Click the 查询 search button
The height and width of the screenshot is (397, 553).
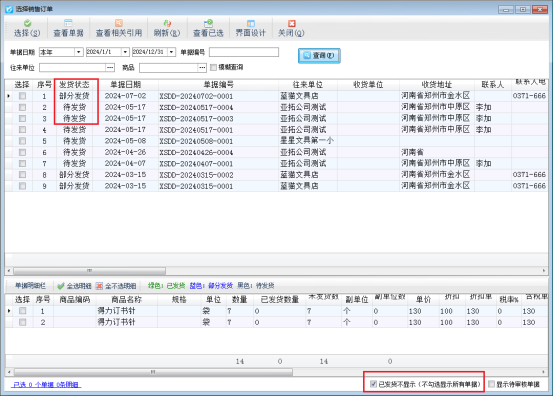[319, 56]
